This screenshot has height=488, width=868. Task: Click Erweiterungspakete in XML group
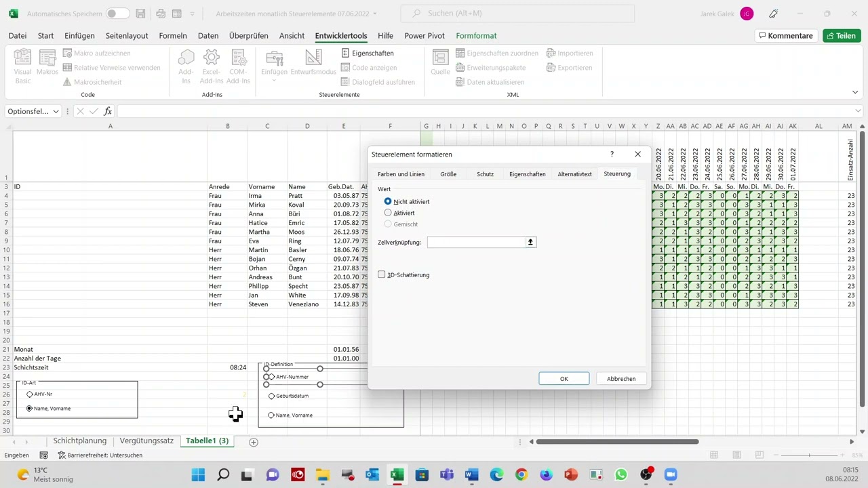490,68
